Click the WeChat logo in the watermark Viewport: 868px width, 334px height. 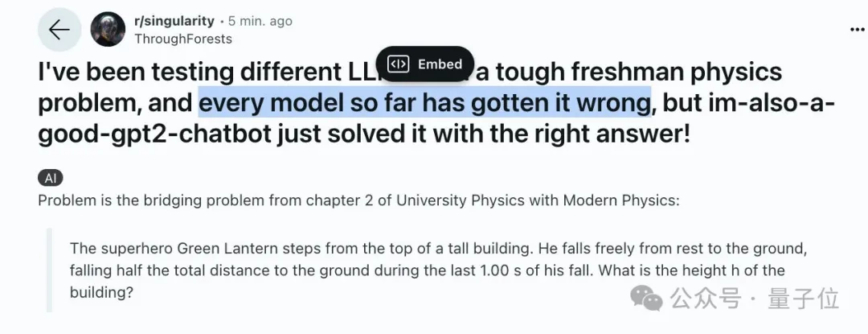[646, 299]
